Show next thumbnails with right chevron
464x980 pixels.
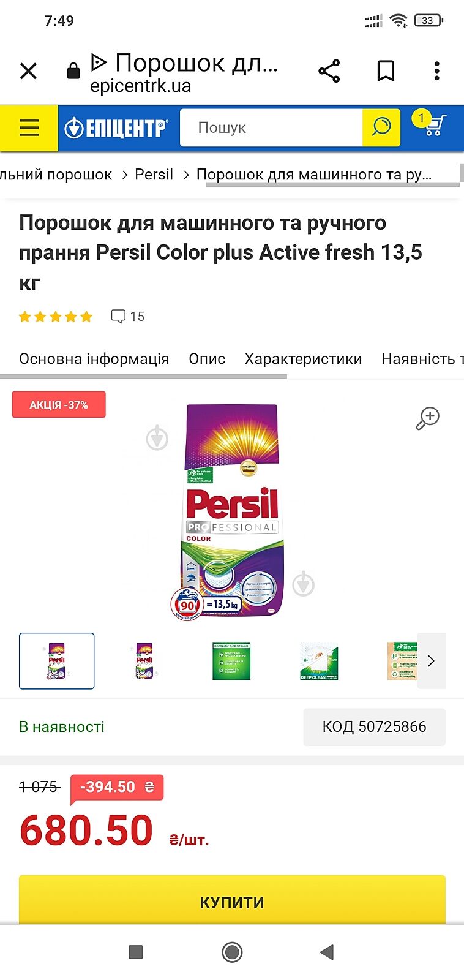click(431, 661)
